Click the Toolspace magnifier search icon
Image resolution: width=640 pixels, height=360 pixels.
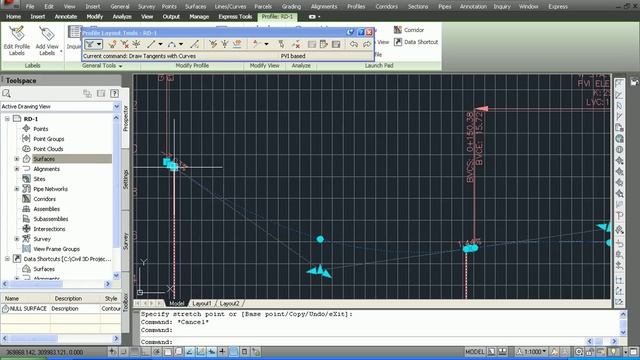click(x=7, y=93)
